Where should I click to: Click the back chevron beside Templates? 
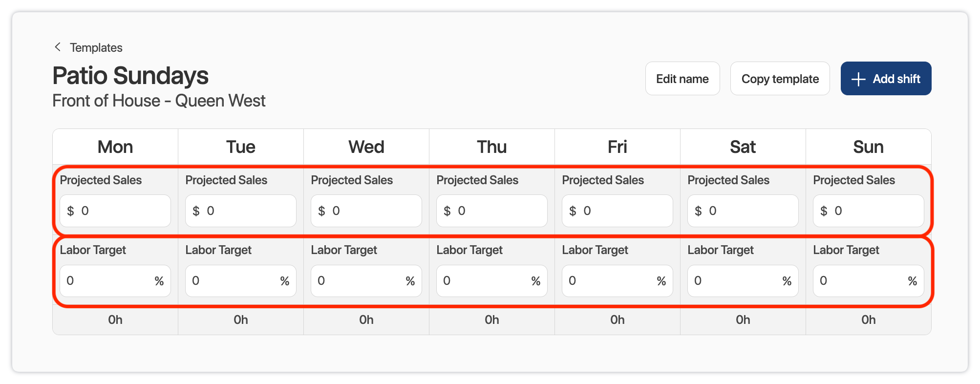tap(58, 47)
